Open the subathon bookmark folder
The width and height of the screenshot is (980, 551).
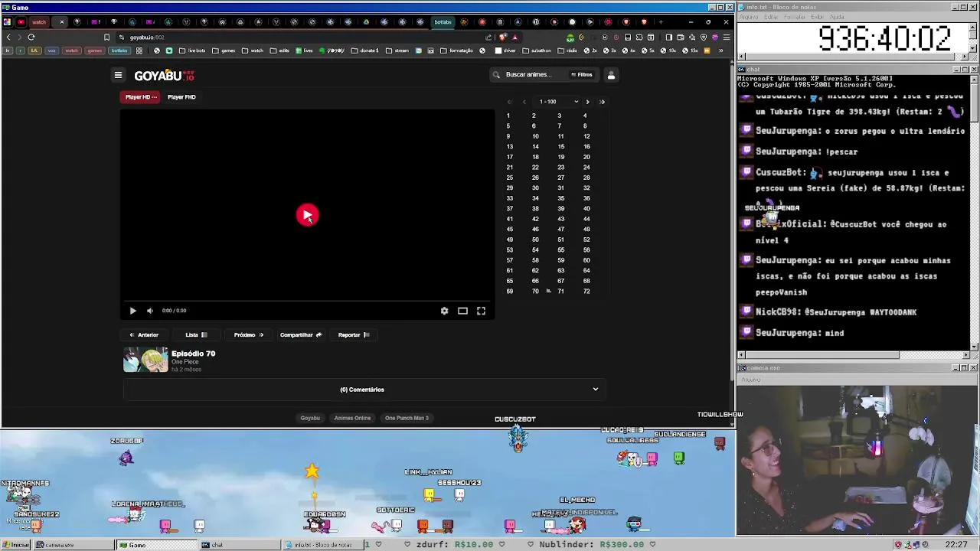click(x=537, y=51)
